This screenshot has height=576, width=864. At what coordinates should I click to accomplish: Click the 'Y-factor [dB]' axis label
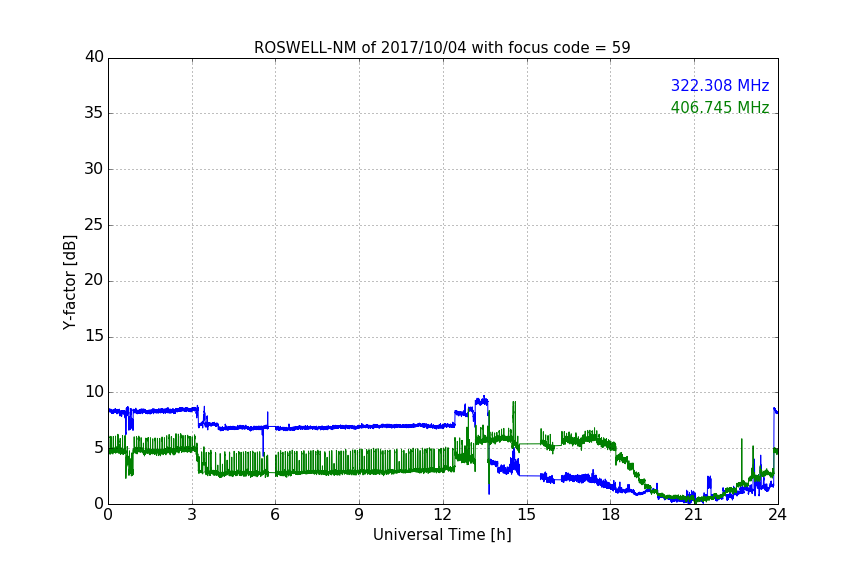point(69,283)
